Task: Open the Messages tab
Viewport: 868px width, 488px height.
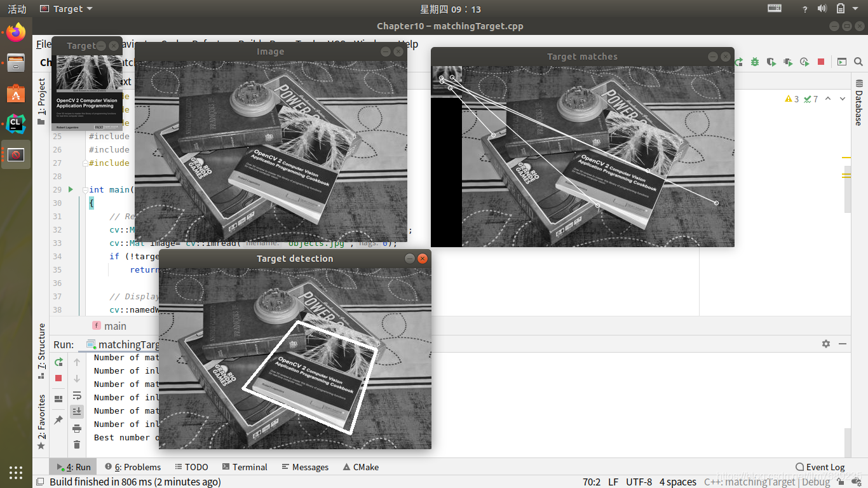Action: pos(304,467)
